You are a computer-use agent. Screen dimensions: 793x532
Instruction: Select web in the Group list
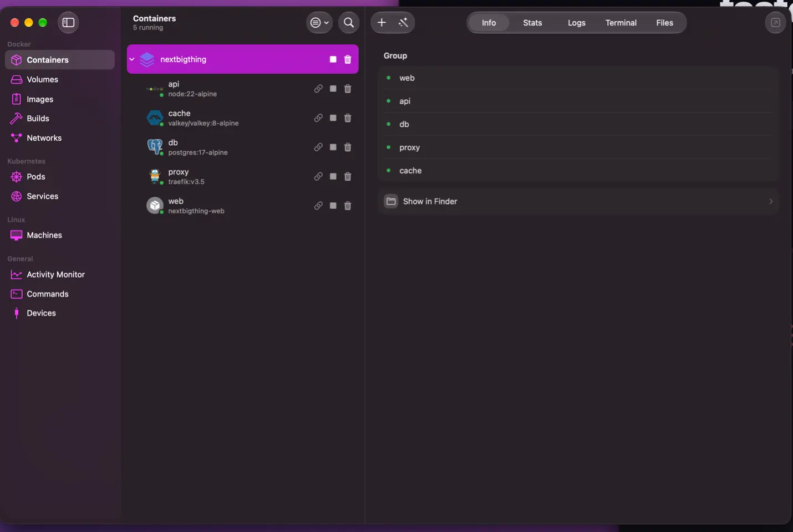578,78
